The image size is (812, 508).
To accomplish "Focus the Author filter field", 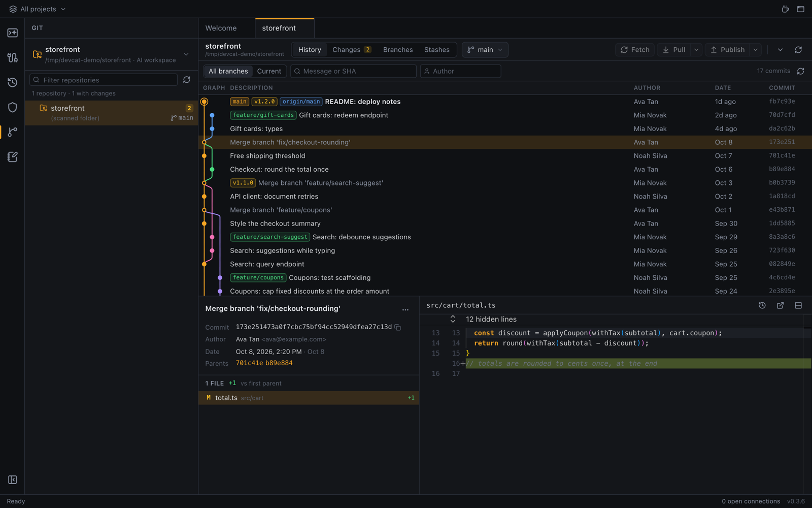I will click(x=460, y=71).
